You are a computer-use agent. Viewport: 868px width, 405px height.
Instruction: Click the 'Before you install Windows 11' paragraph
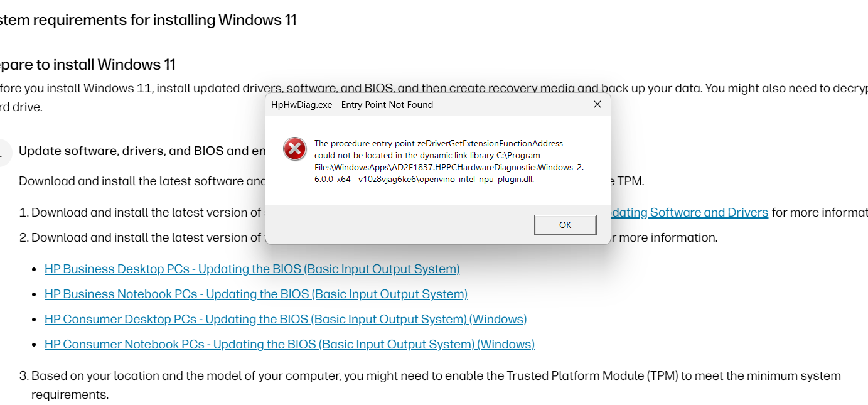coord(434,97)
